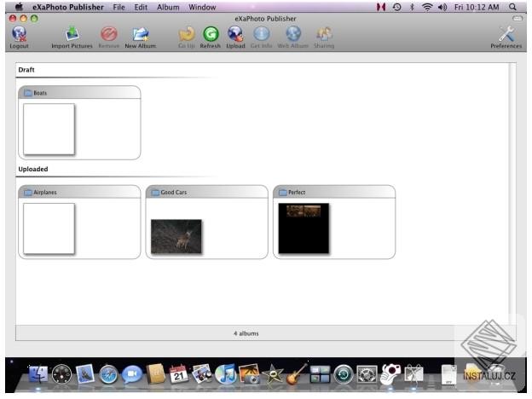Click the blank thumbnail in Boats album
The width and height of the screenshot is (532, 399).
pos(49,129)
